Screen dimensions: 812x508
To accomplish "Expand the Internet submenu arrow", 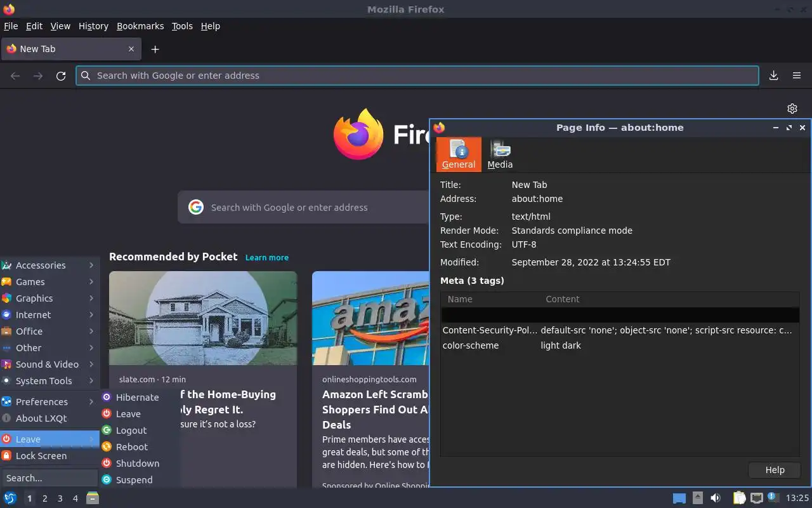I will click(91, 315).
